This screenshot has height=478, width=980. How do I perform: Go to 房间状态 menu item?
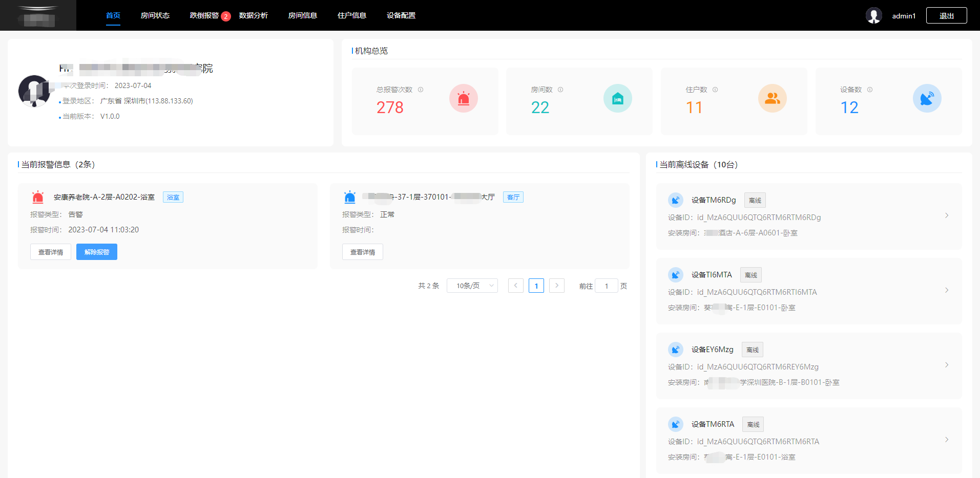pyautogui.click(x=155, y=15)
